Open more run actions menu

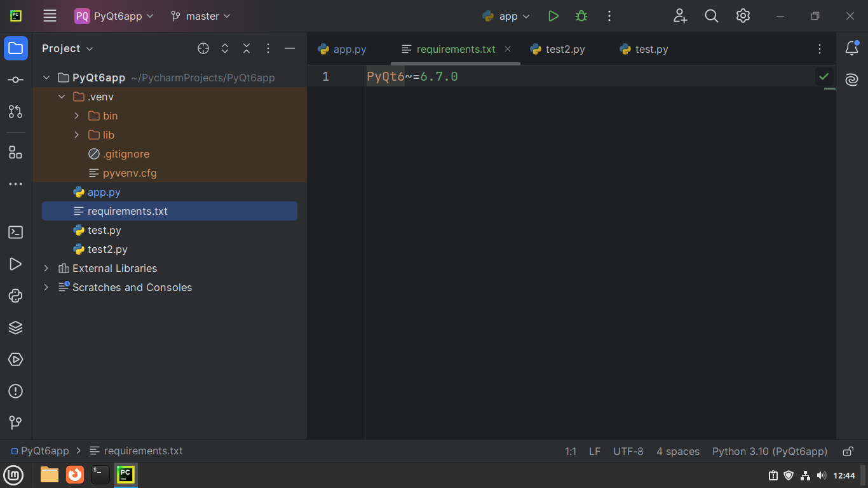click(x=609, y=16)
